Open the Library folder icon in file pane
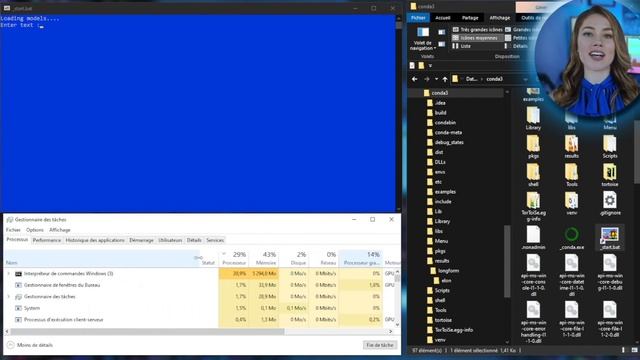The image size is (640, 360). [533, 115]
